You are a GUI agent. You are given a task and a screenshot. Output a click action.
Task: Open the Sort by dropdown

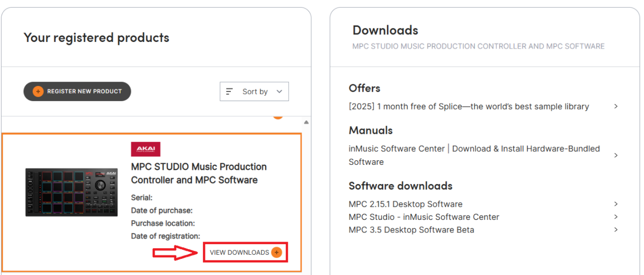point(254,91)
